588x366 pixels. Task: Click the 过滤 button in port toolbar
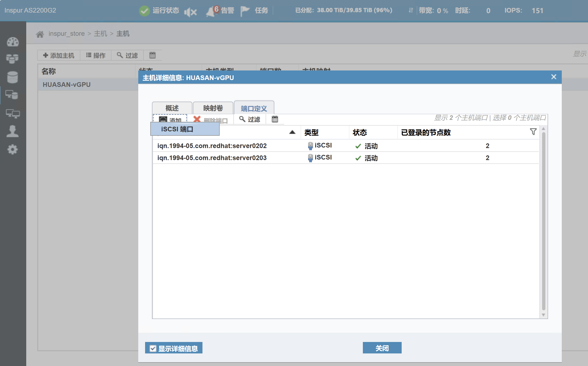pos(250,119)
